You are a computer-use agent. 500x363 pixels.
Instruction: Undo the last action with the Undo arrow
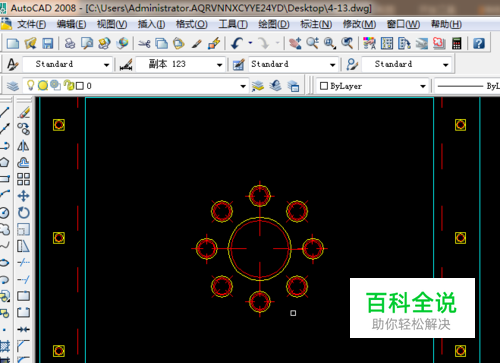(237, 43)
